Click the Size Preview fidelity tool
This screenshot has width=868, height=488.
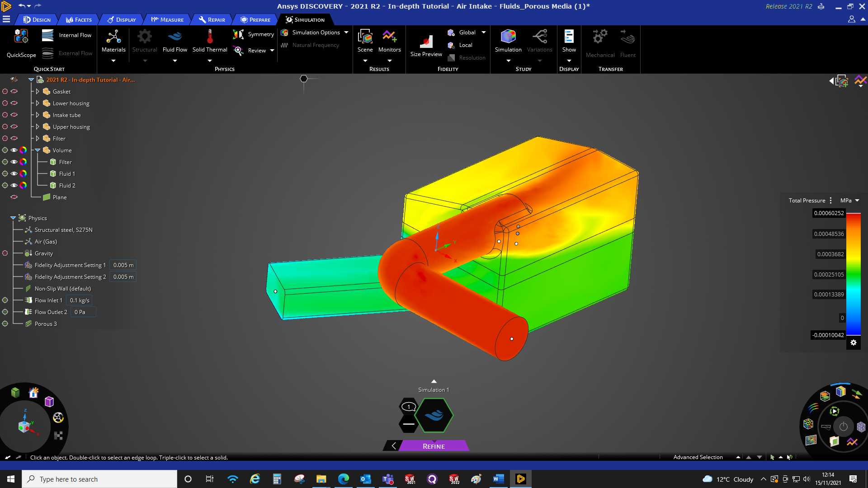tap(426, 45)
